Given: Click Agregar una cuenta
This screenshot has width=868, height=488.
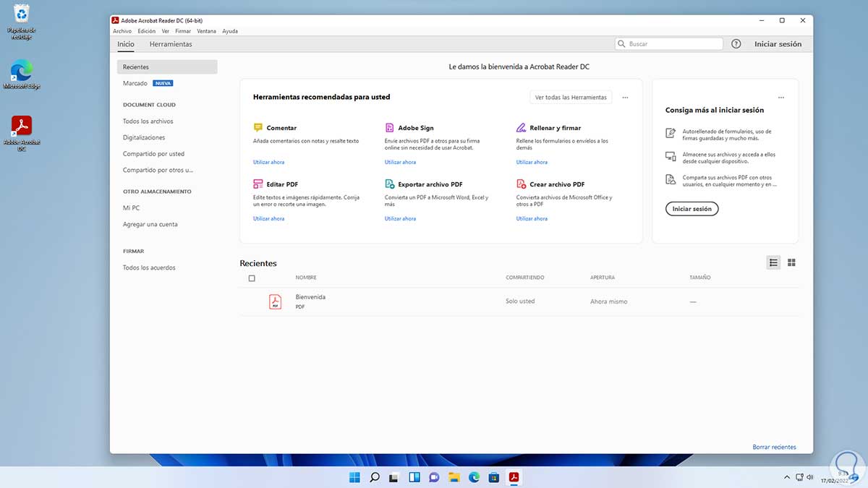Looking at the screenshot, I should pyautogui.click(x=150, y=224).
